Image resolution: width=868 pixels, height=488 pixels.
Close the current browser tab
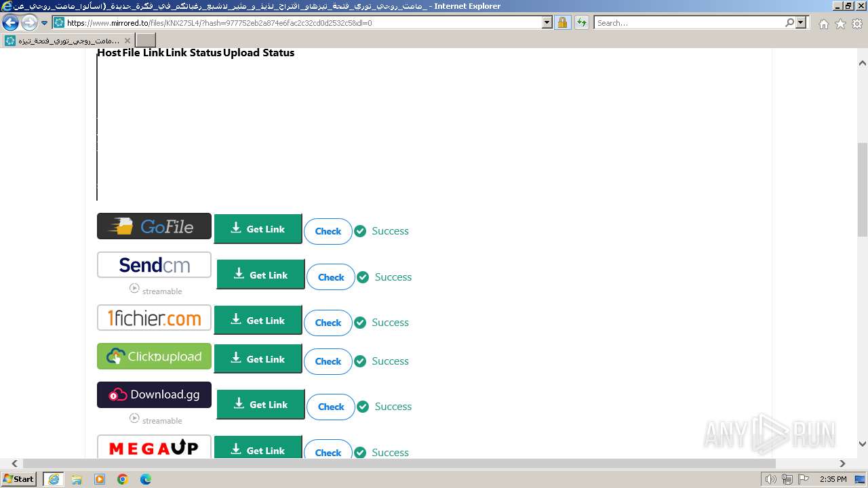pos(127,41)
